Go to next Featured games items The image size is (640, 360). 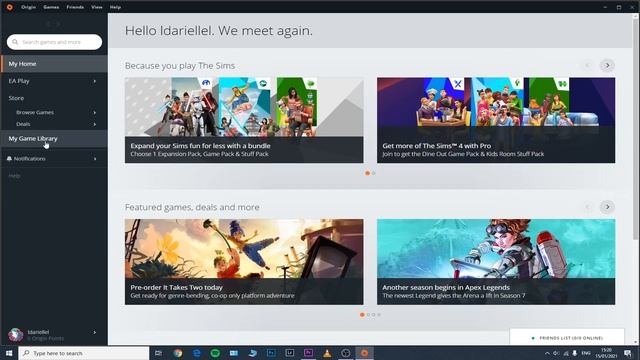(x=607, y=207)
